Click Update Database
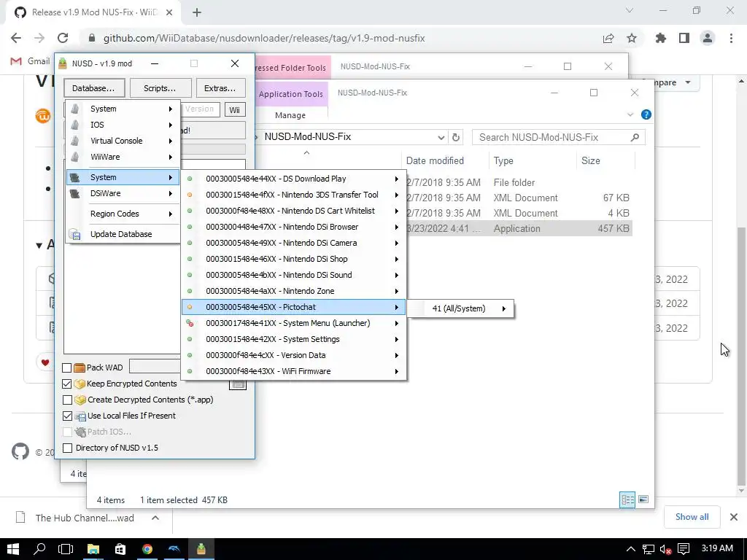The height and width of the screenshot is (560, 747). pyautogui.click(x=123, y=234)
